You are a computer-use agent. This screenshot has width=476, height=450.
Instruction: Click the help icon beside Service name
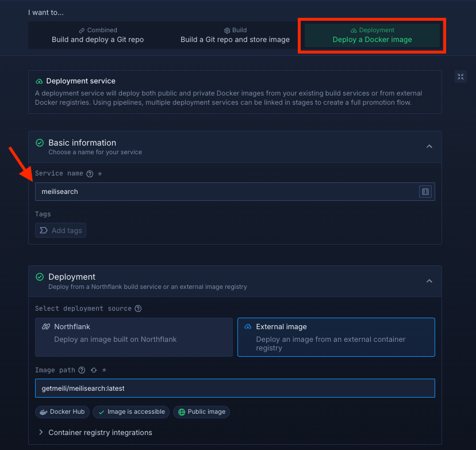pyautogui.click(x=90, y=173)
